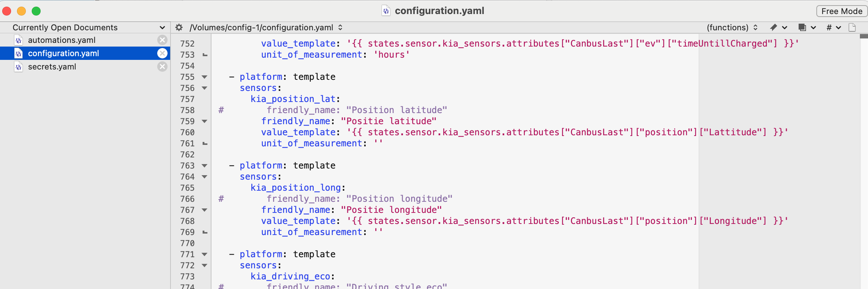The image size is (868, 289).
Task: Open the counterparts square icon menu
Action: 806,27
